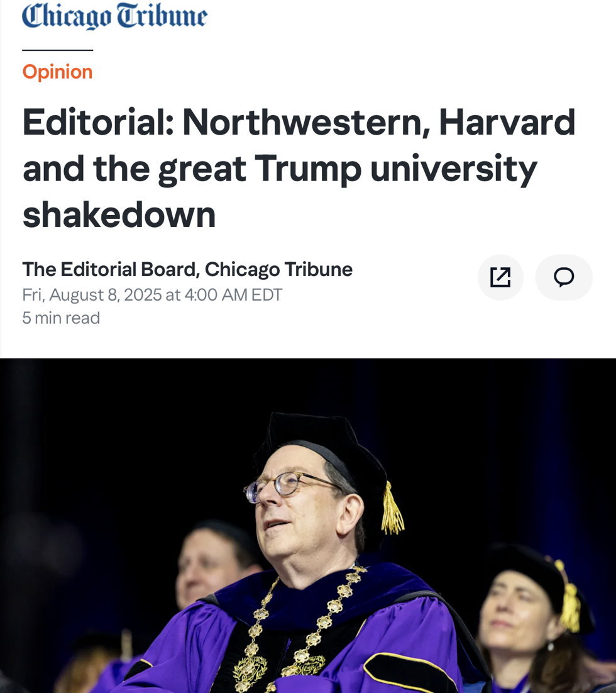This screenshot has width=616, height=693.
Task: Click the eyeglasses in the photo
Action: pos(284,485)
